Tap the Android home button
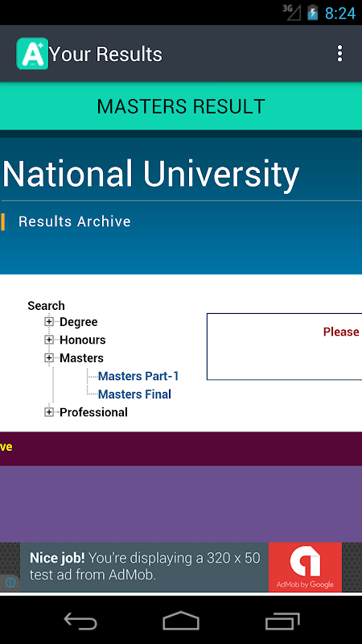362x644 pixels. (x=181, y=620)
